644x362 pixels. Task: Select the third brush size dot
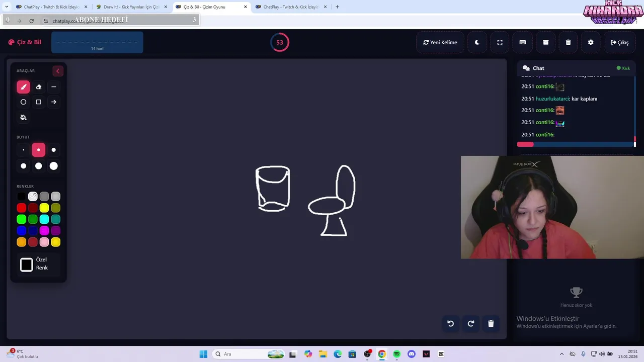(54, 150)
